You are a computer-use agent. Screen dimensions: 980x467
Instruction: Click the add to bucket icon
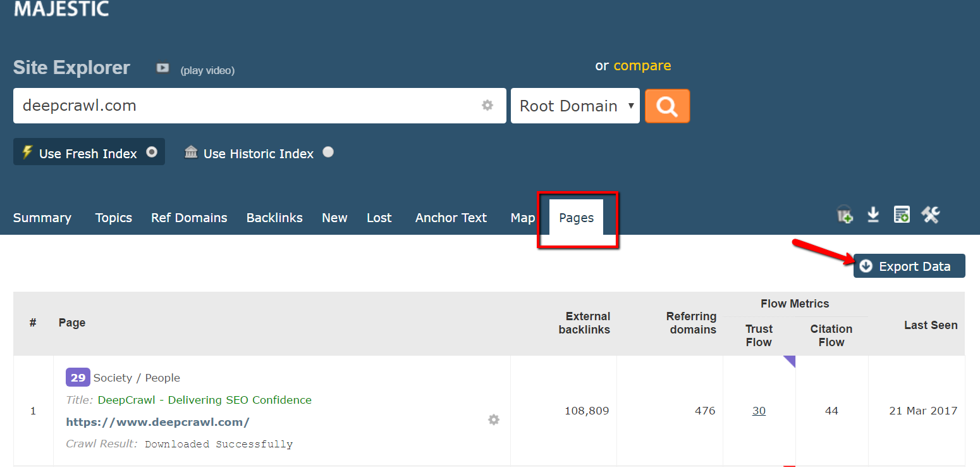click(x=845, y=215)
